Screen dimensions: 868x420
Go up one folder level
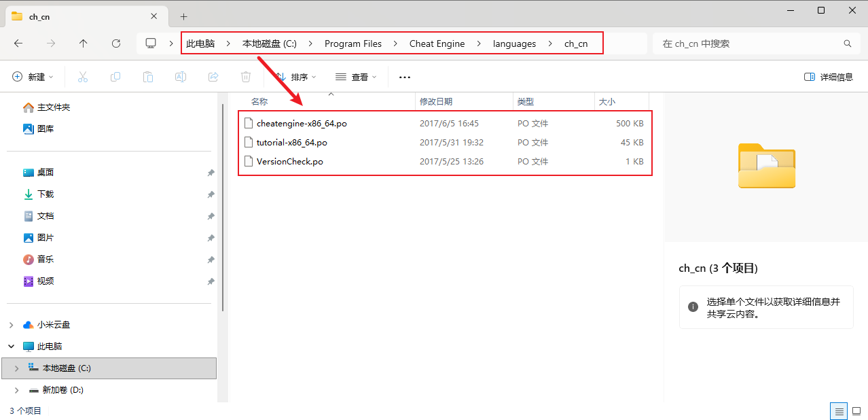click(x=84, y=43)
